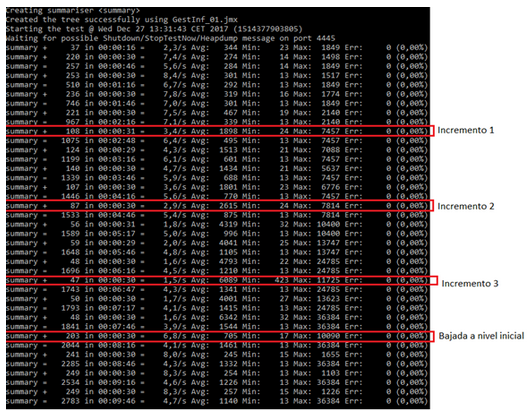The width and height of the screenshot is (529, 415).
Task: Click the "Incremento 1" annotation label
Action: point(466,130)
